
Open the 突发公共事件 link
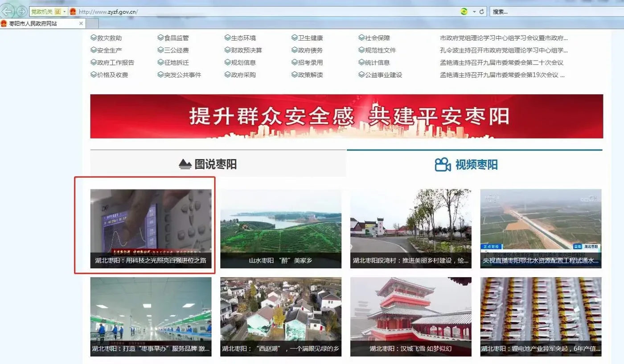click(182, 75)
